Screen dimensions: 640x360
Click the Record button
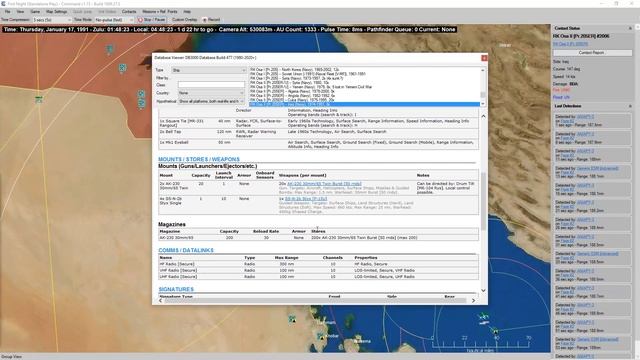click(x=211, y=20)
